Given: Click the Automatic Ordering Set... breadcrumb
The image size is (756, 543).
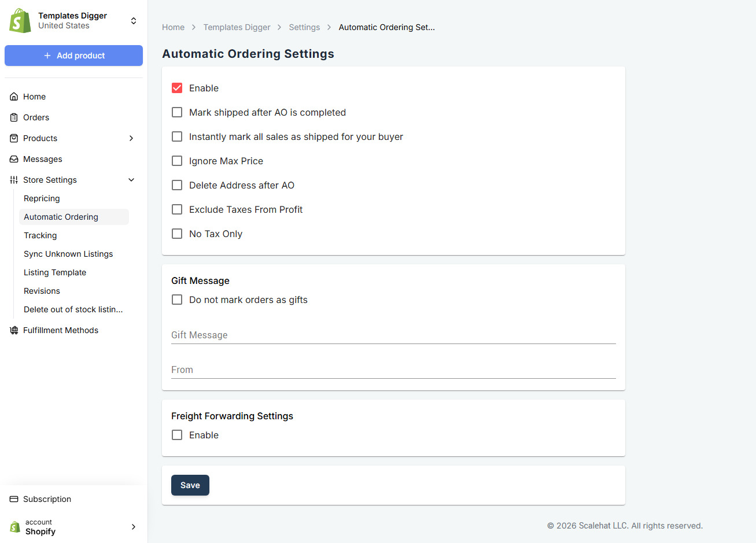Looking at the screenshot, I should [386, 27].
